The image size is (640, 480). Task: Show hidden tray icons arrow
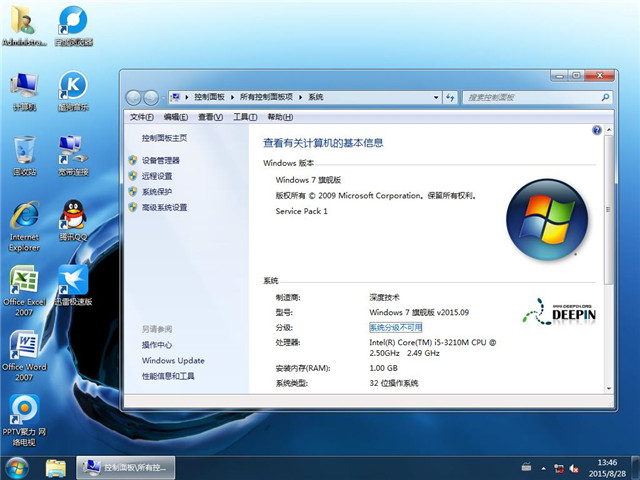pos(544,468)
